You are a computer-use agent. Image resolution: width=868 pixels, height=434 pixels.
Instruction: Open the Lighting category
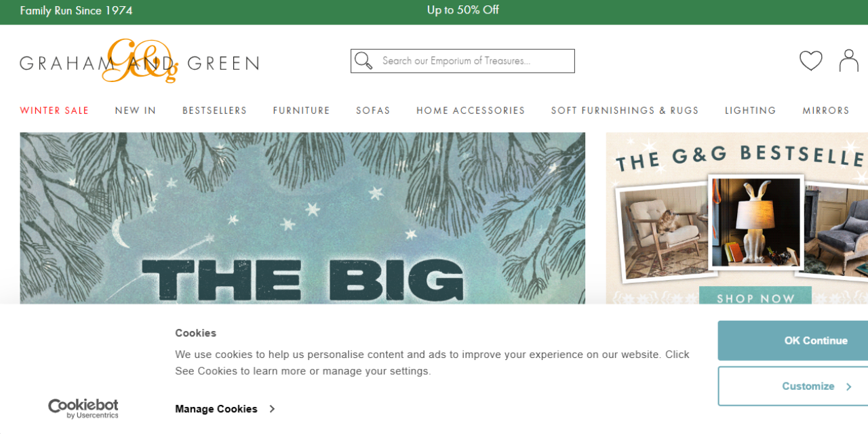[x=750, y=111]
